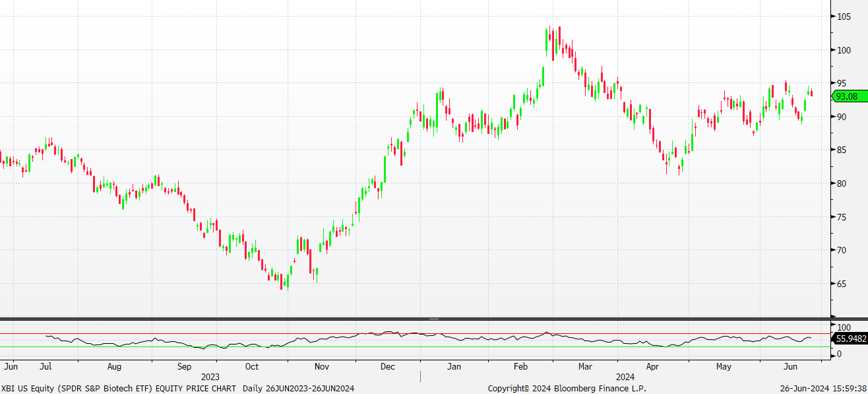Click the 2024 year label
This screenshot has height=394, width=868.
click(625, 377)
